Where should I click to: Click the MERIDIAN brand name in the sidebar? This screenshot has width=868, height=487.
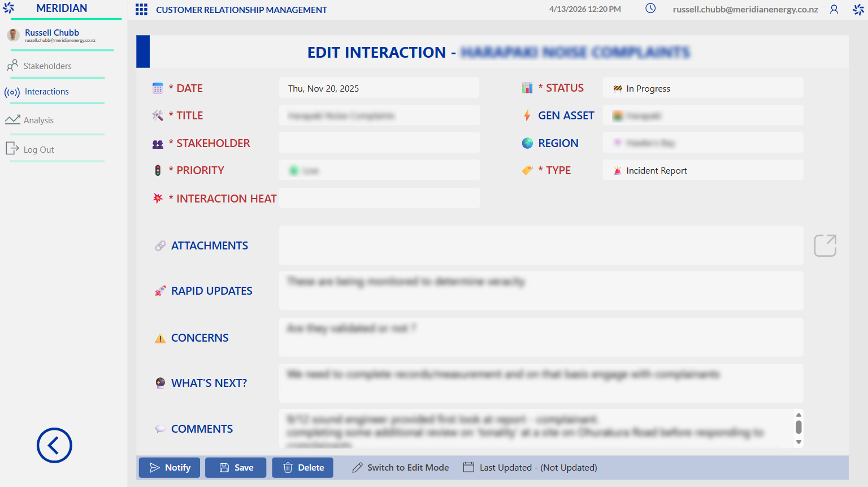pos(62,8)
